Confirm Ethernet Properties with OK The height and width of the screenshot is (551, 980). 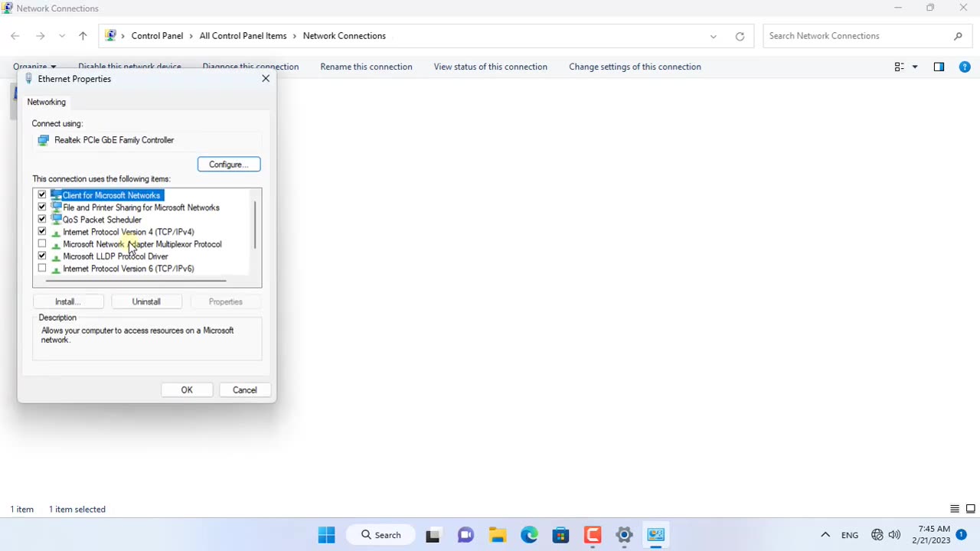click(x=187, y=390)
